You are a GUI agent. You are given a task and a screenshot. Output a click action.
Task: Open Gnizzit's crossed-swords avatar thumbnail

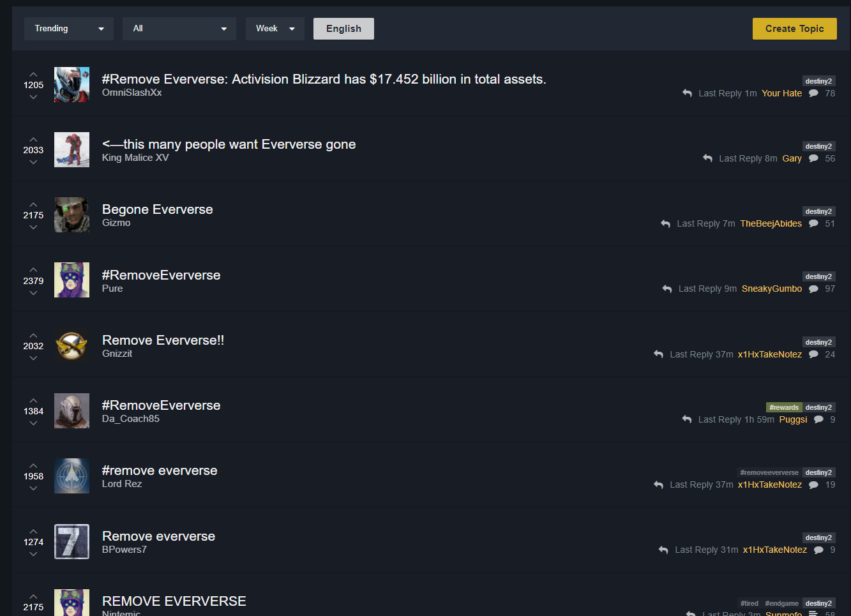click(x=72, y=345)
